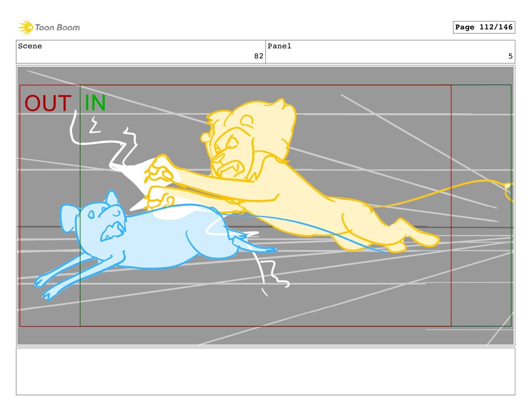Screen dimensions: 532x411
Task: Click the storyboard panel image
Action: coord(265,205)
